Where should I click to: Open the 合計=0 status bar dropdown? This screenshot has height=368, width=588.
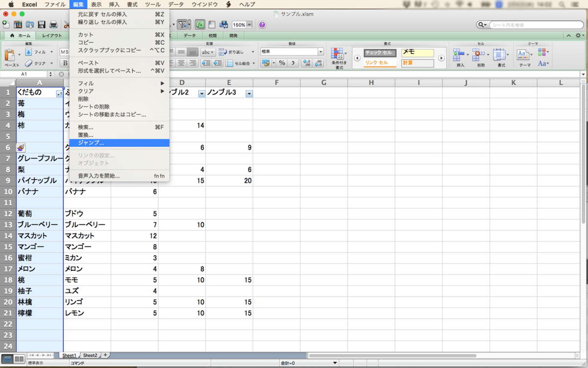tap(335, 363)
